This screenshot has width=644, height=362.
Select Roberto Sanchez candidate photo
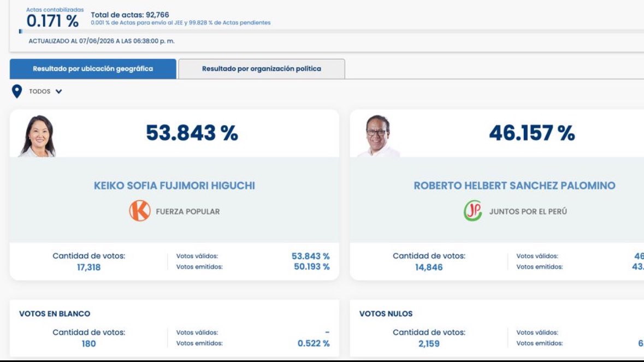point(378,136)
